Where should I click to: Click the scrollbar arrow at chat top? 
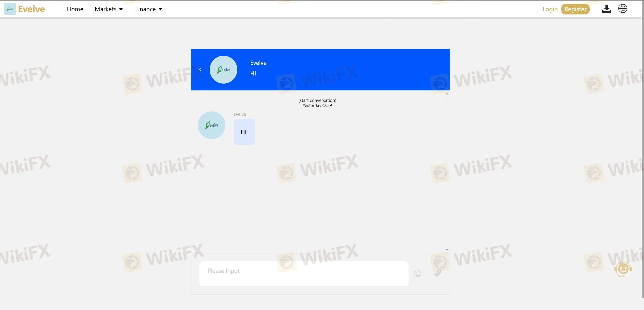(x=447, y=93)
